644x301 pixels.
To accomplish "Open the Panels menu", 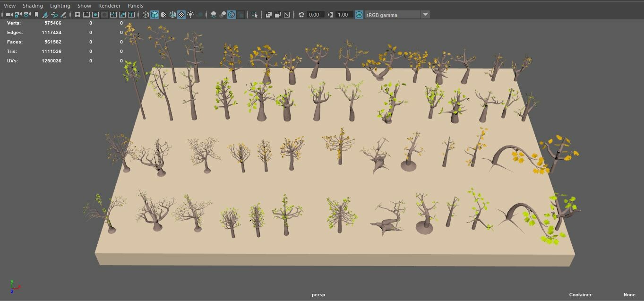I will point(135,5).
